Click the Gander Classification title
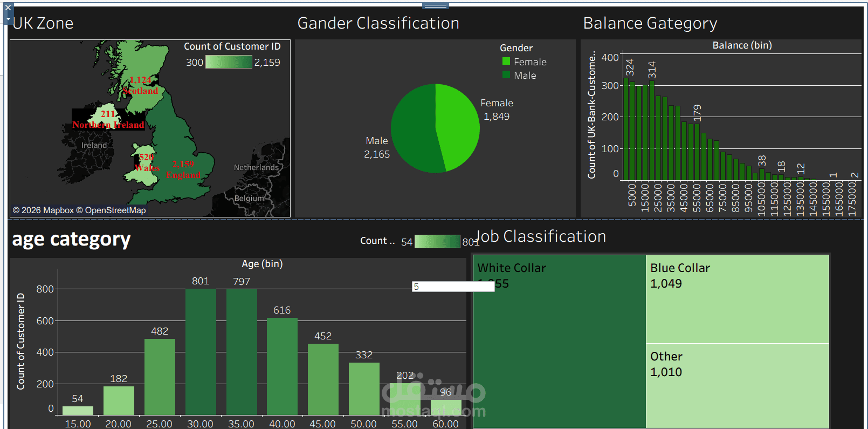 [x=378, y=23]
